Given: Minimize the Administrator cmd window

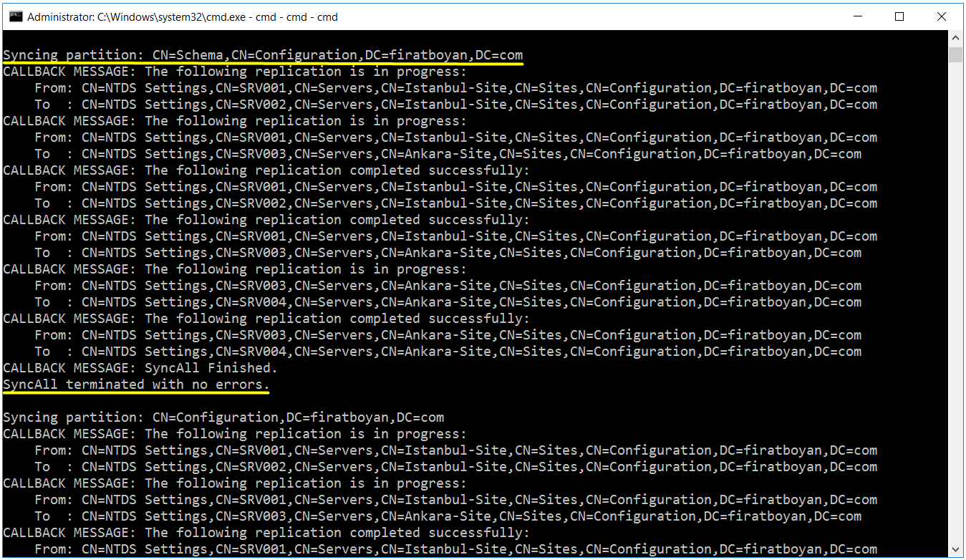Looking at the screenshot, I should pyautogui.click(x=857, y=16).
